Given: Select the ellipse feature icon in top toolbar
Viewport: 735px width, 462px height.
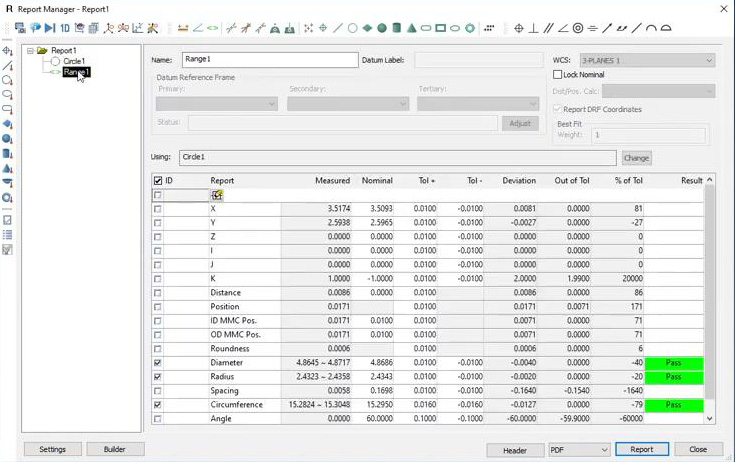Looking at the screenshot, I should click(x=455, y=28).
